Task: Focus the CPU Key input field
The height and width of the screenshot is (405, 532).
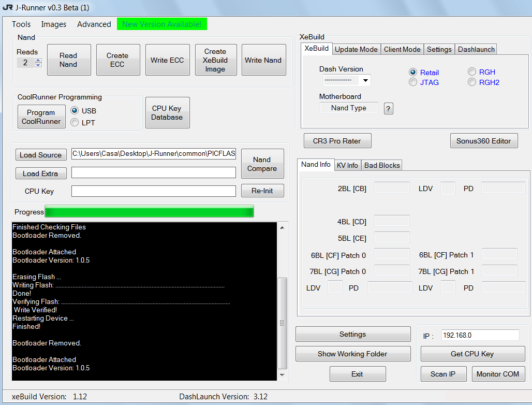Action: coord(153,191)
